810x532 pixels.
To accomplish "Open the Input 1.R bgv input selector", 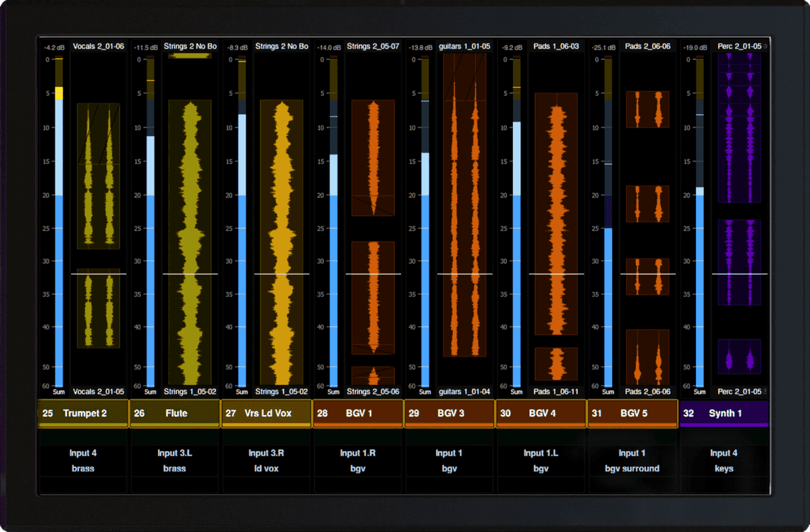I will click(x=358, y=460).
